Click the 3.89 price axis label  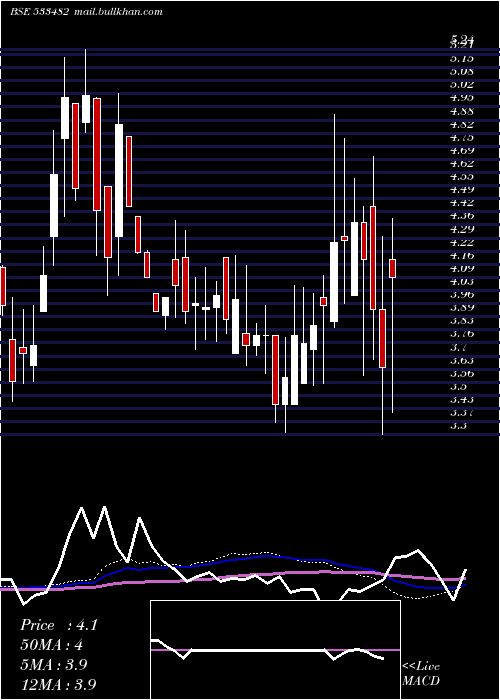[462, 308]
